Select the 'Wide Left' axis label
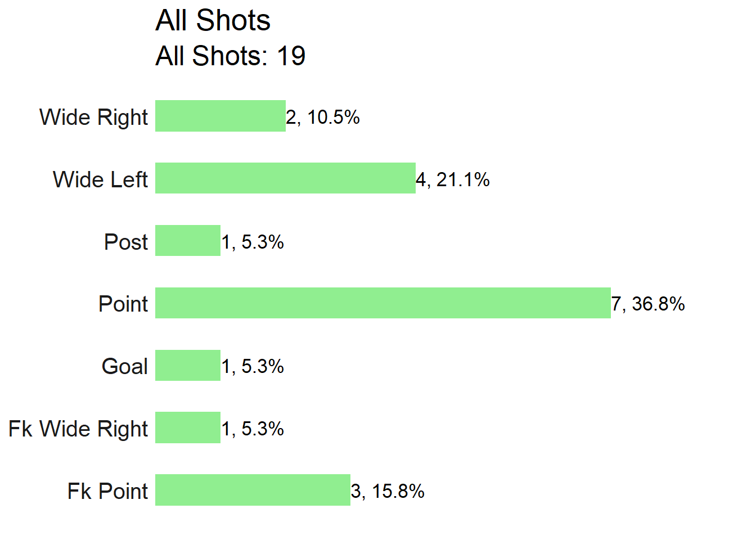The width and height of the screenshot is (756, 540). point(100,179)
